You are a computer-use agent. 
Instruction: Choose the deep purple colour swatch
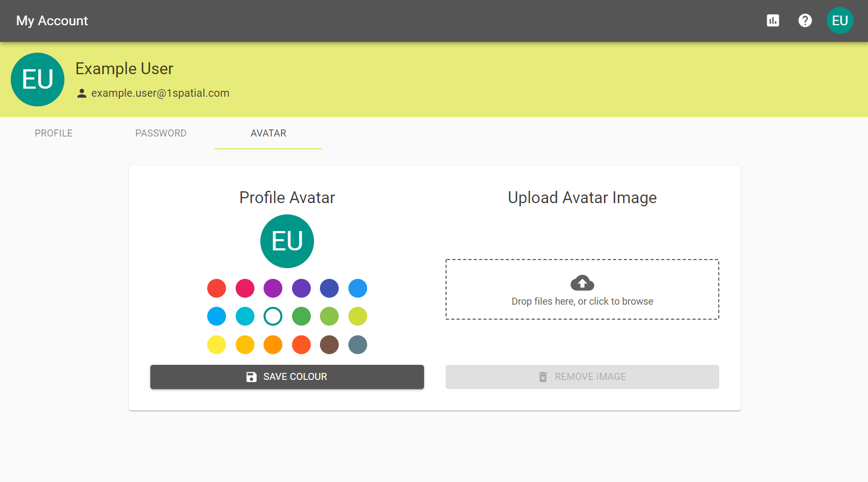point(301,288)
